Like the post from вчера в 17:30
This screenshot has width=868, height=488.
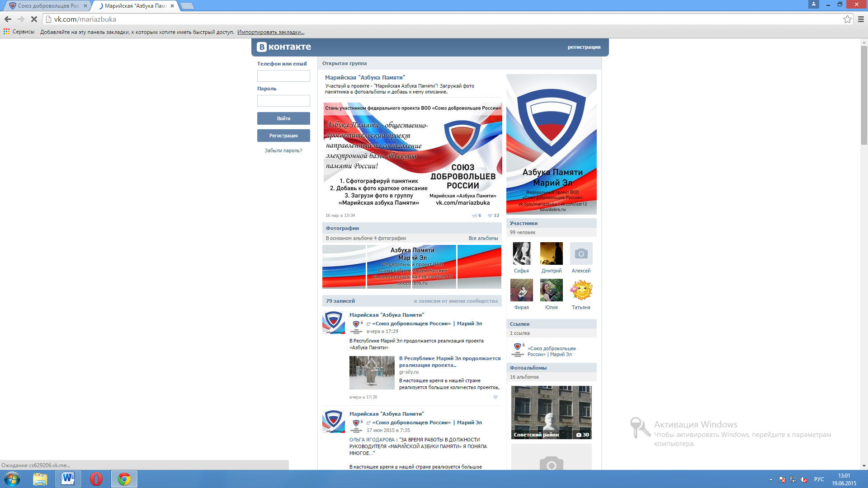click(x=495, y=397)
